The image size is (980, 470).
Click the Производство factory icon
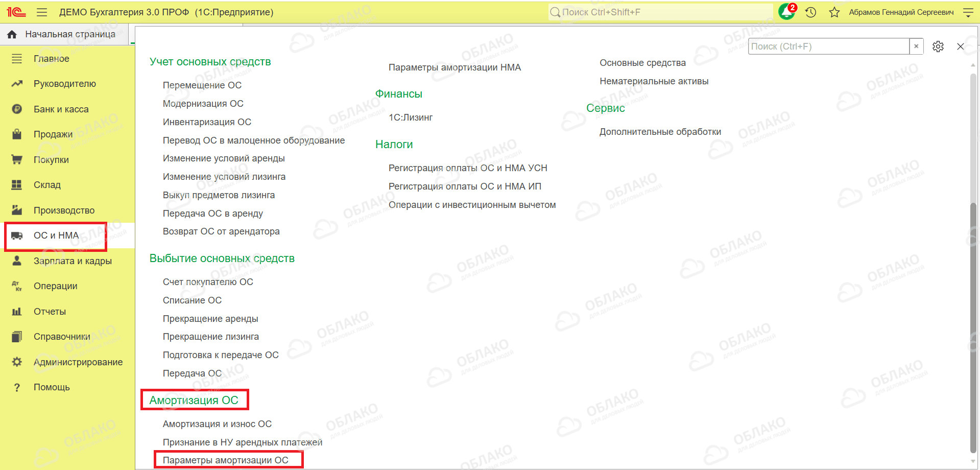(x=17, y=210)
